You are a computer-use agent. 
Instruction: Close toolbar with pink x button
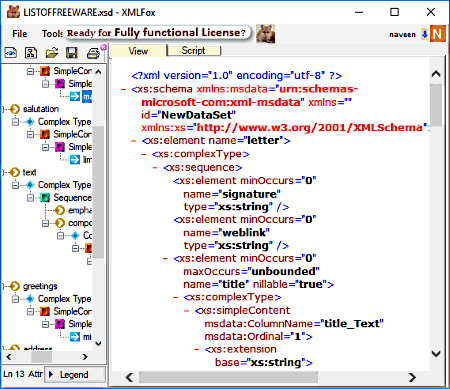(103, 47)
